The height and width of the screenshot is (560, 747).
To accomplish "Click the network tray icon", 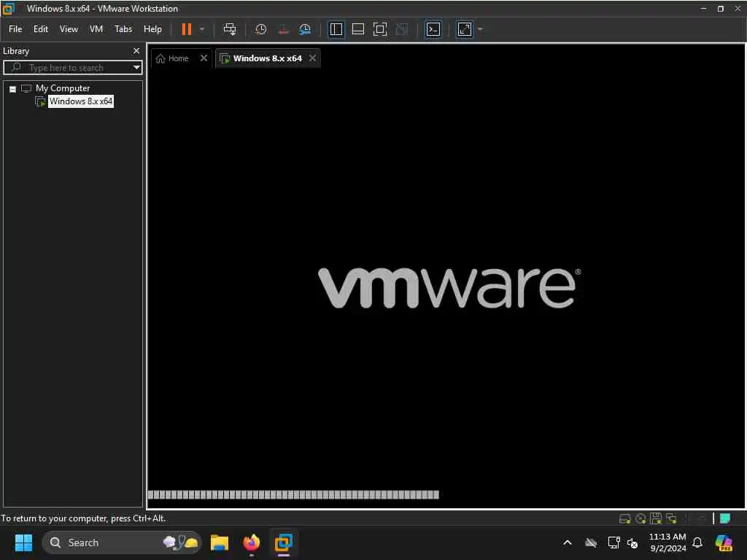I will pyautogui.click(x=614, y=542).
